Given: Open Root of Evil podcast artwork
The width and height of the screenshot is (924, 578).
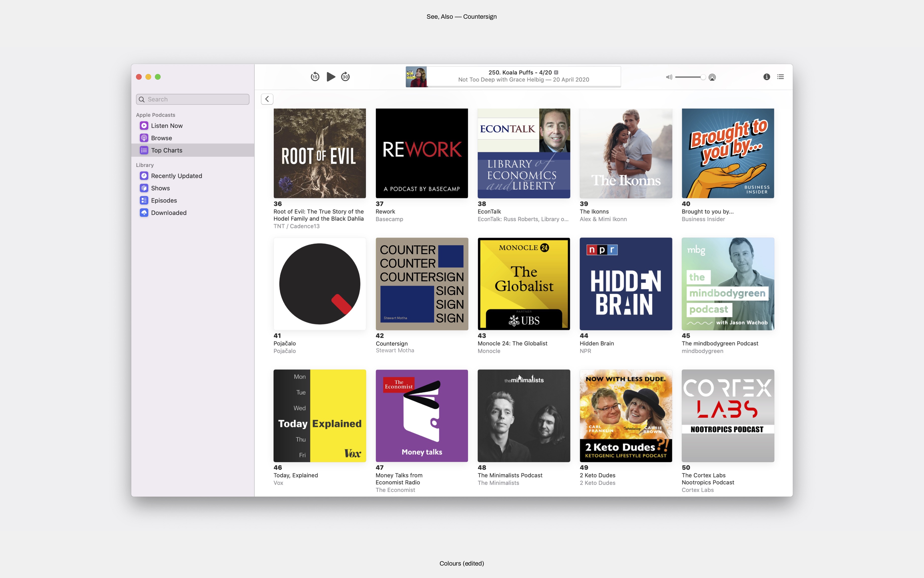Looking at the screenshot, I should [320, 153].
